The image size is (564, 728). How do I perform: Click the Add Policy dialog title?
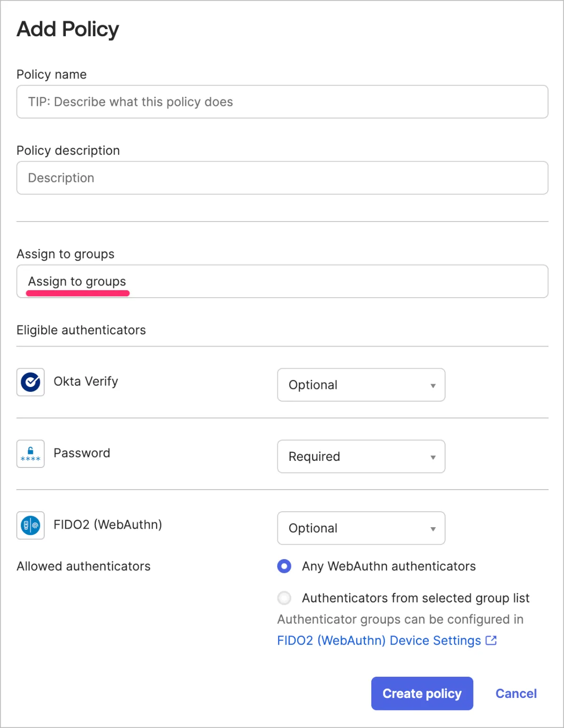[68, 29]
